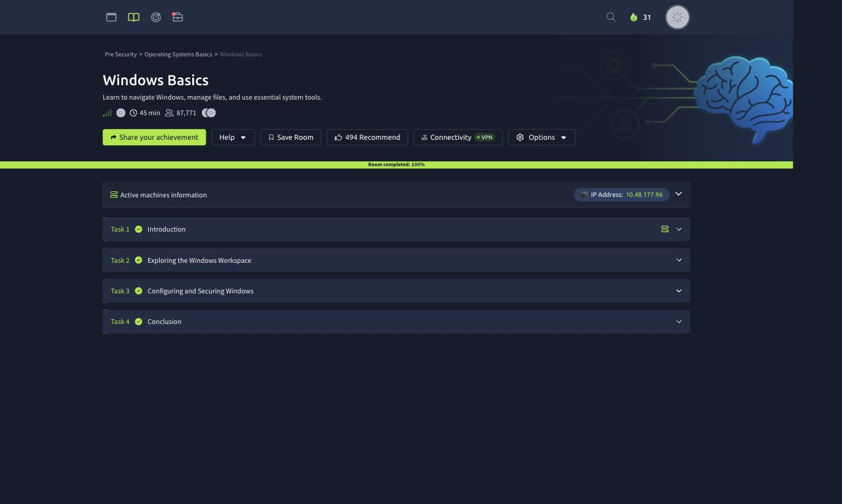
Task: Click the green streak flame icon
Action: (634, 17)
